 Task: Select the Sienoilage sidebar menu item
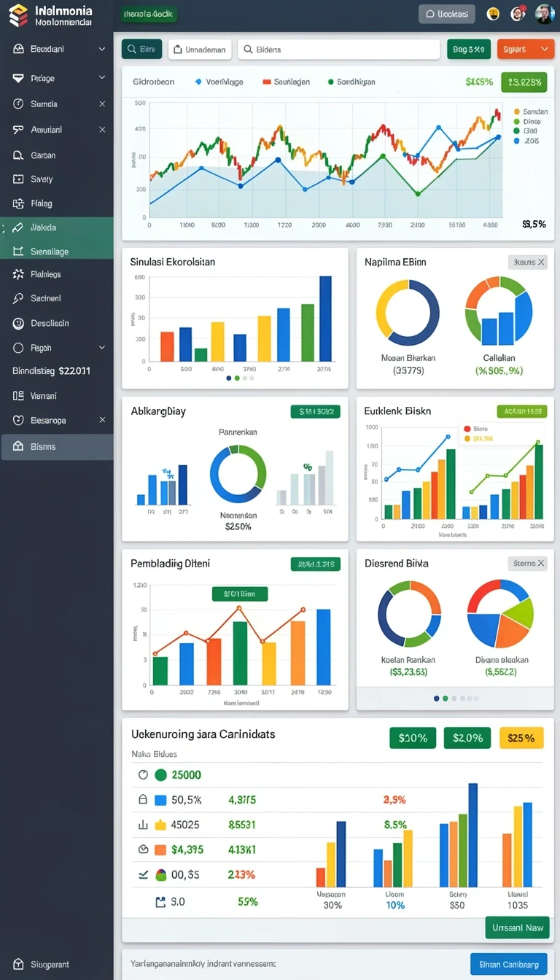tap(57, 252)
